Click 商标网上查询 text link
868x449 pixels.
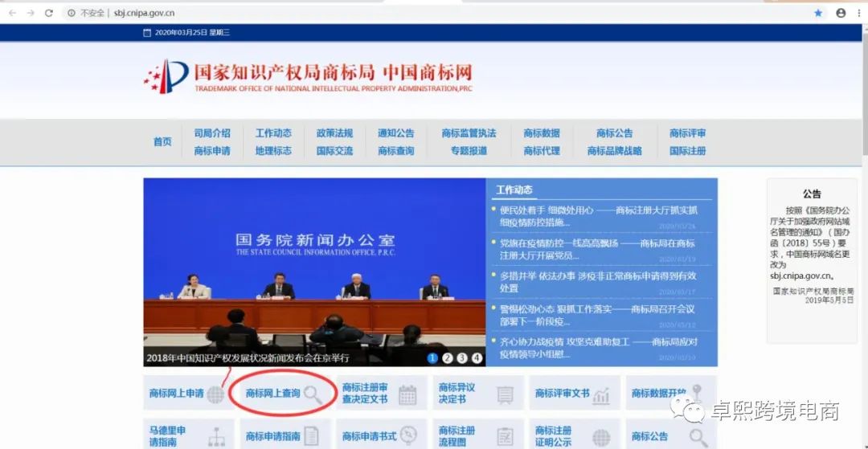tap(273, 394)
